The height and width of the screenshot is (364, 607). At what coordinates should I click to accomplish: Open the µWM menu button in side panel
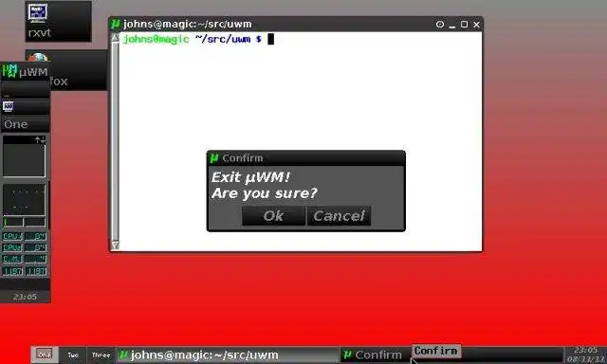(26, 71)
